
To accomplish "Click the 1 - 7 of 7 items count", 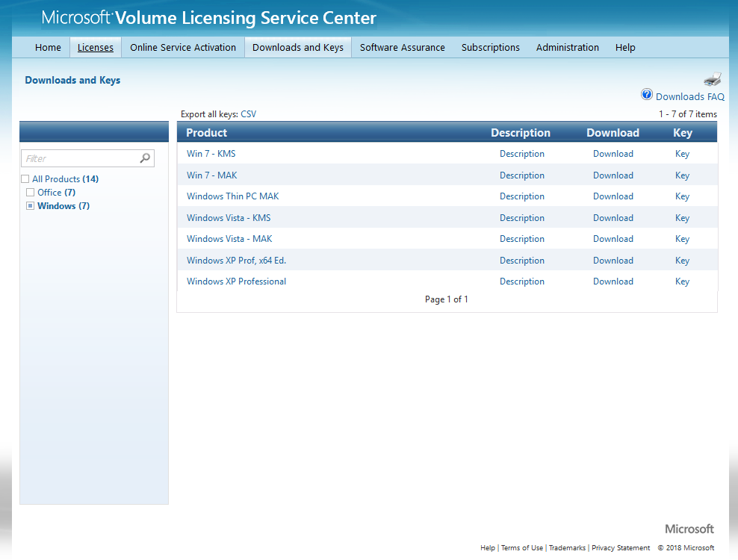I will tap(688, 114).
